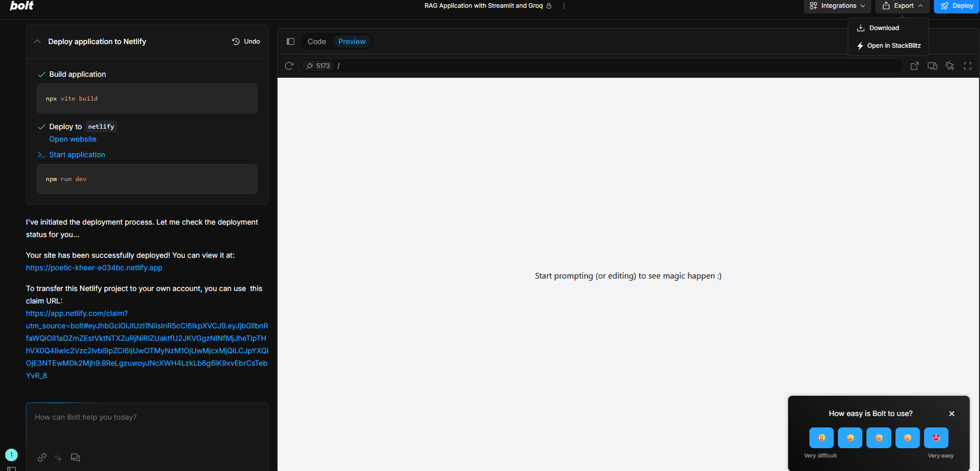Open preview in new tab icon
Image resolution: width=980 pixels, height=471 pixels.
click(x=915, y=66)
